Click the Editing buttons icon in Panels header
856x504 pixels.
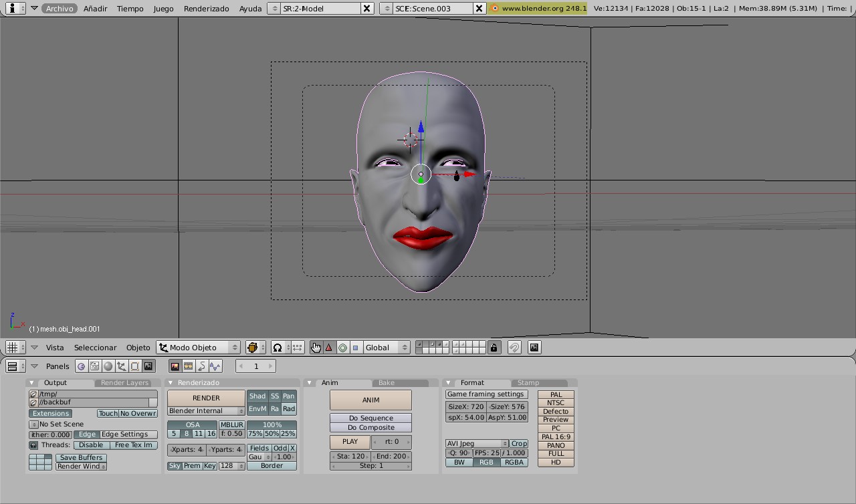click(133, 366)
